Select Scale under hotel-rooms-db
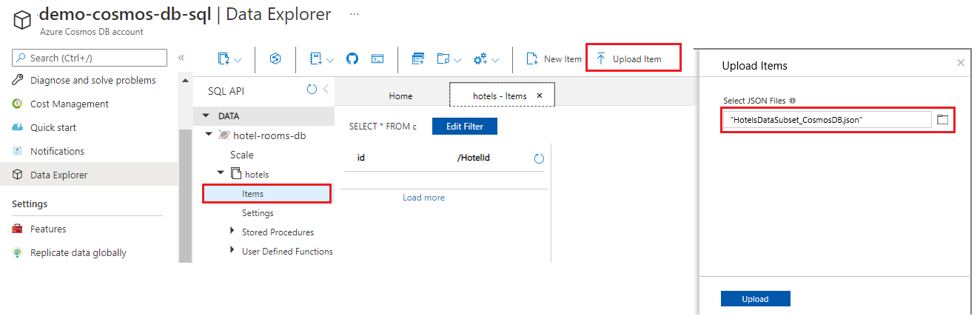The height and width of the screenshot is (316, 980). (x=242, y=155)
